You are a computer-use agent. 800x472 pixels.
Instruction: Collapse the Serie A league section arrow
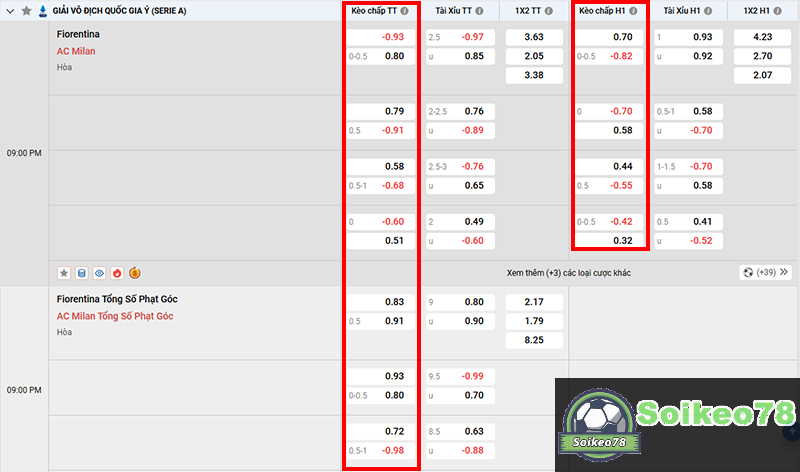click(10, 11)
